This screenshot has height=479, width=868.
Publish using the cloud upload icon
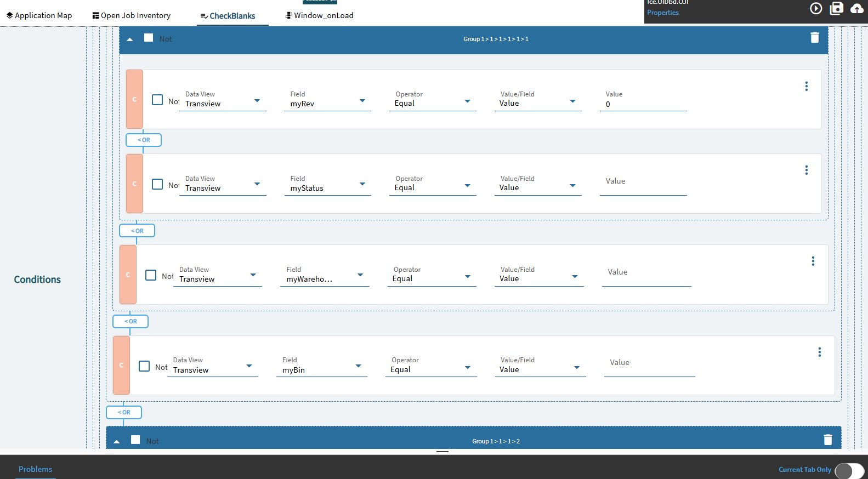point(856,8)
